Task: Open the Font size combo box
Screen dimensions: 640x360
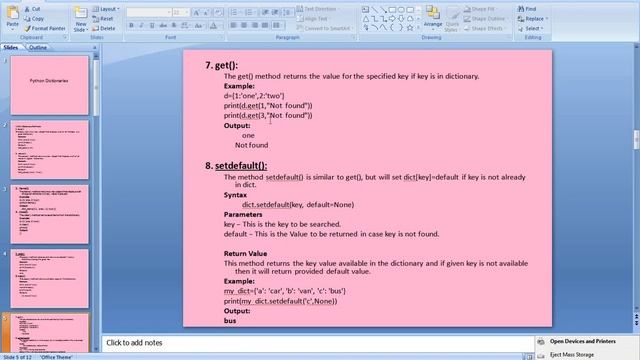Action: point(181,13)
